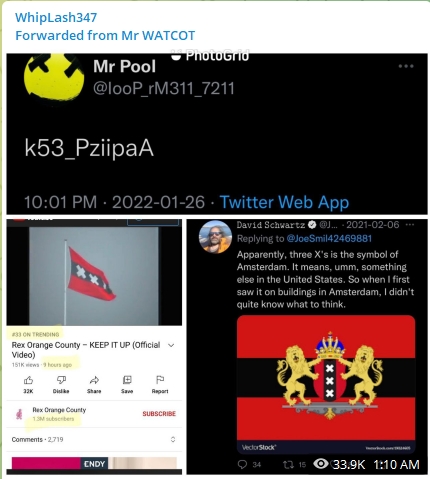Click the reply bubble on Schwartz tweet
This screenshot has height=479, width=430.
[x=242, y=464]
